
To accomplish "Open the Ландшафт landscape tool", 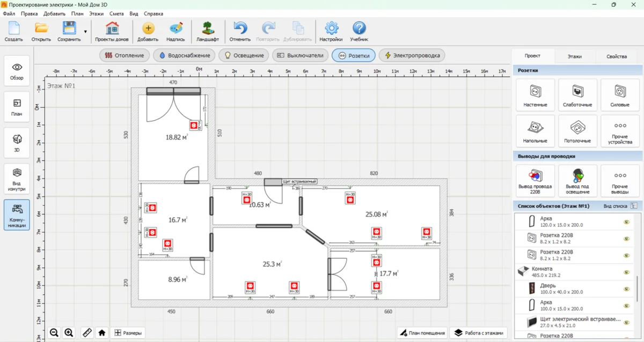I will click(207, 32).
